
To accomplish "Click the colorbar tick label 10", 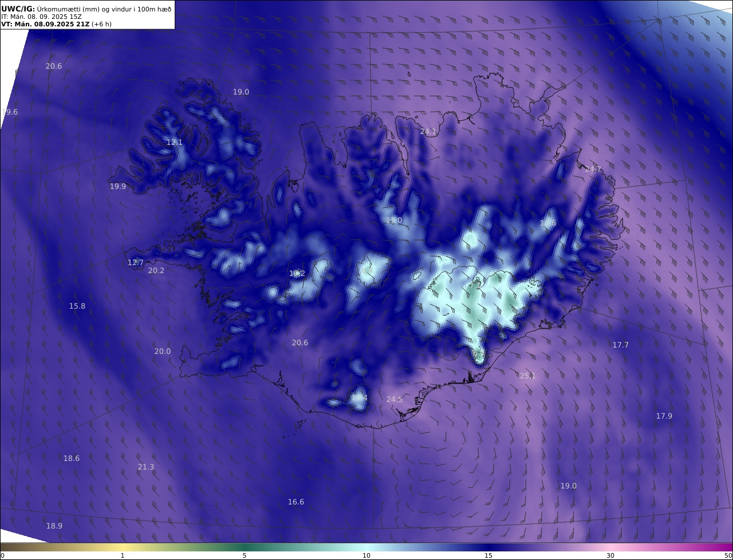I will click(x=366, y=555).
